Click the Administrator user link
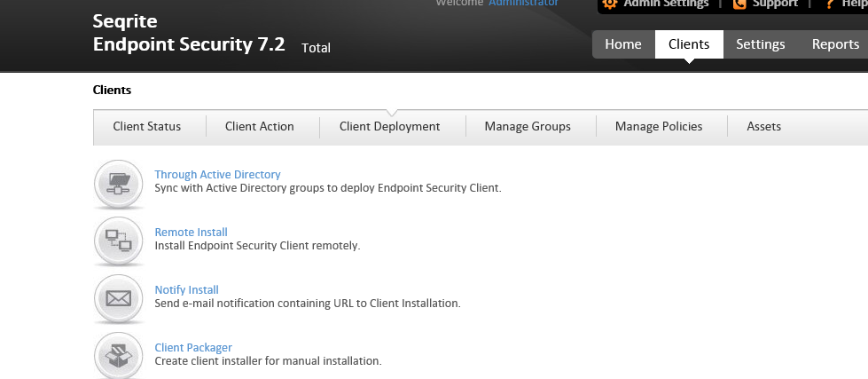This screenshot has height=379, width=868. (x=523, y=3)
